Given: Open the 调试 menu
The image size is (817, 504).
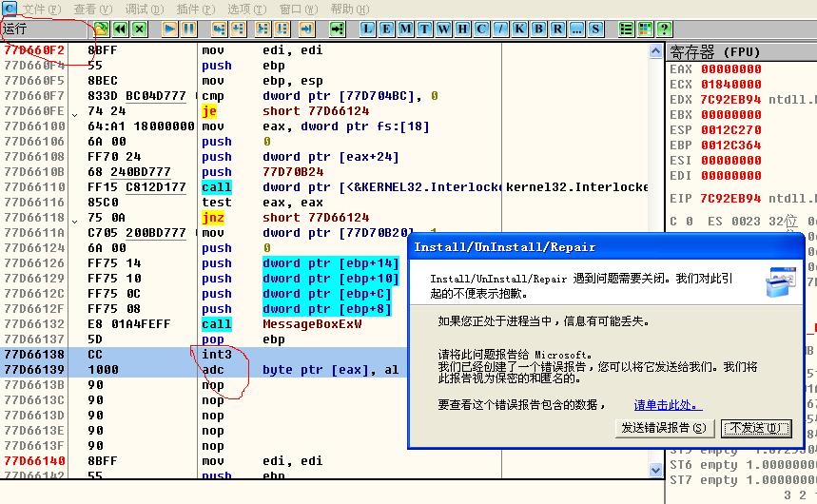Looking at the screenshot, I should click(x=145, y=9).
